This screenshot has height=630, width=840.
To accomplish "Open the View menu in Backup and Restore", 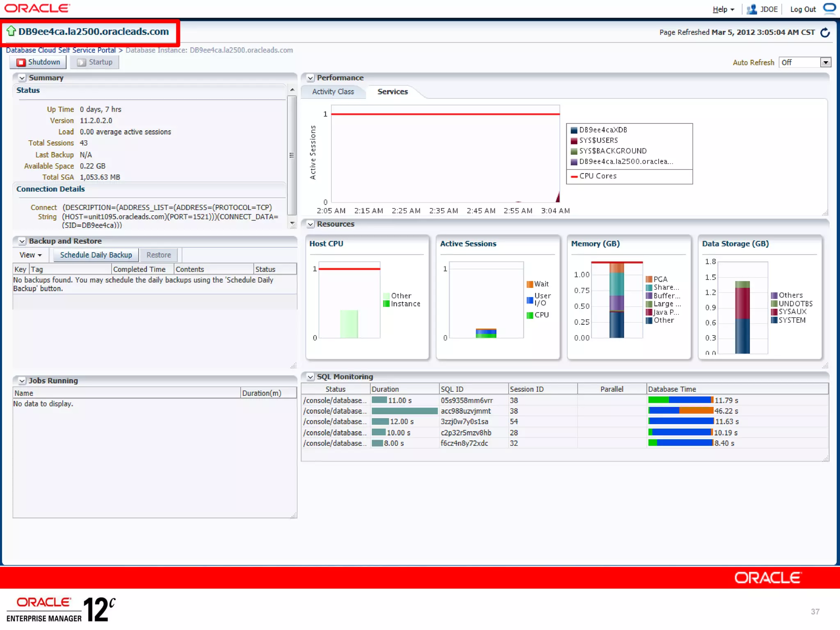I will (30, 255).
